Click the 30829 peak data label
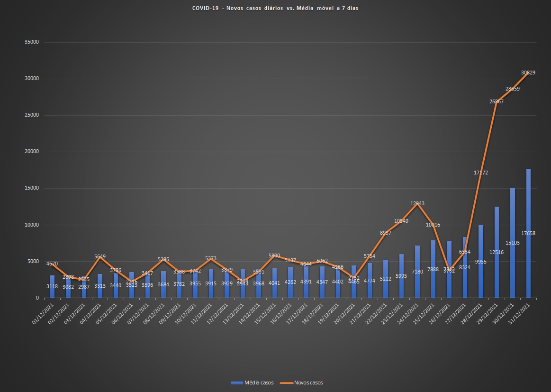551x392 pixels. [528, 73]
